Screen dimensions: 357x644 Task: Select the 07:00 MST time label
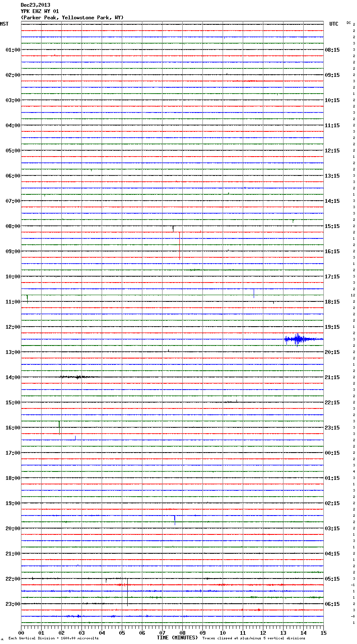(x=13, y=201)
